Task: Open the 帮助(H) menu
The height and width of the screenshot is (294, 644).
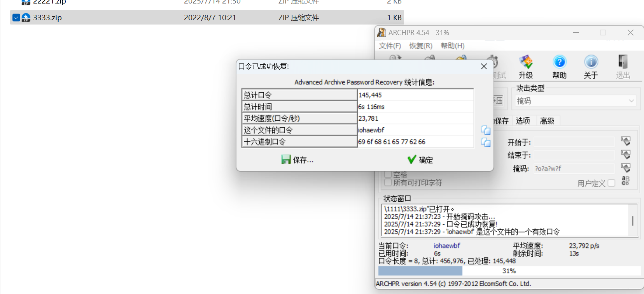Action: (x=453, y=46)
